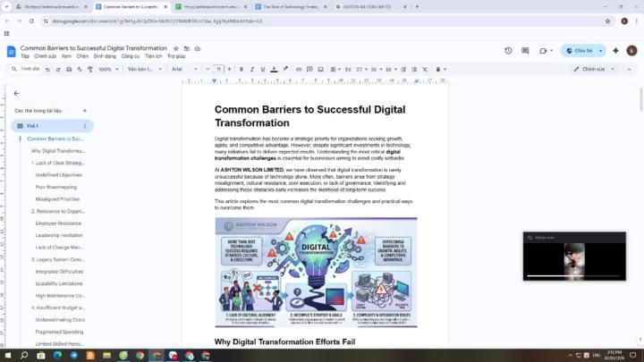Star this document
644x362 pixels.
tap(176, 47)
